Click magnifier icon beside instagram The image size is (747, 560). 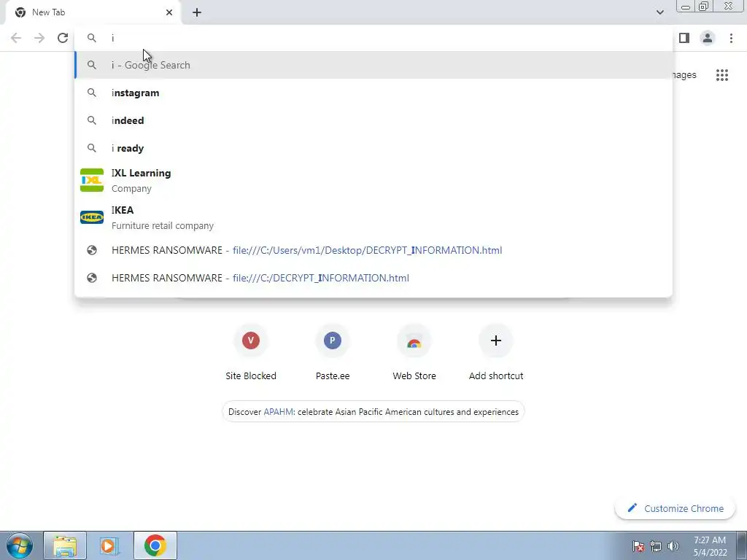[x=92, y=93]
